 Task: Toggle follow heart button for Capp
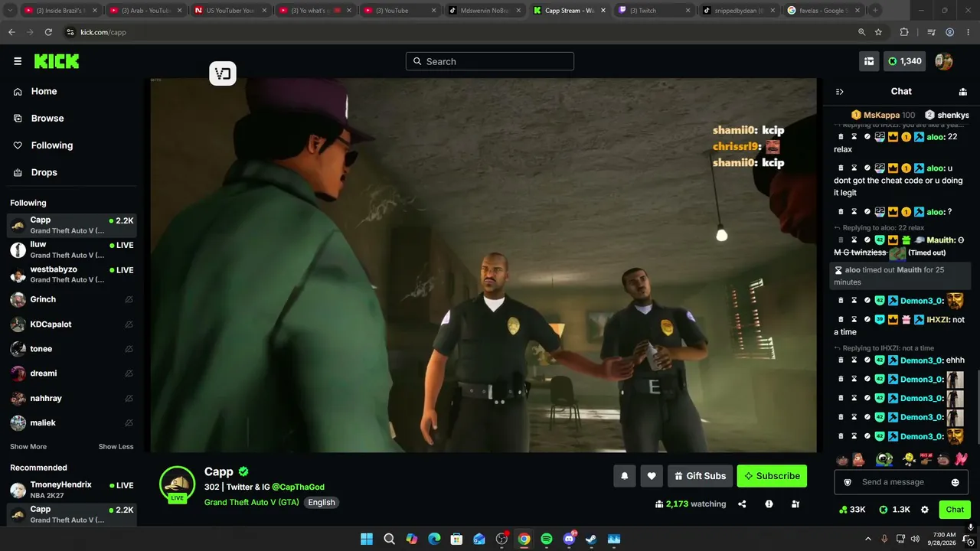652,476
